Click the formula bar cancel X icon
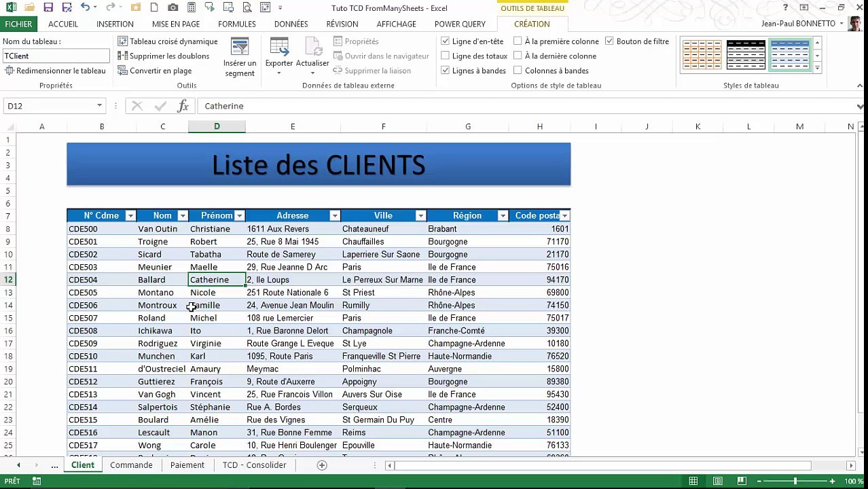 [x=137, y=106]
